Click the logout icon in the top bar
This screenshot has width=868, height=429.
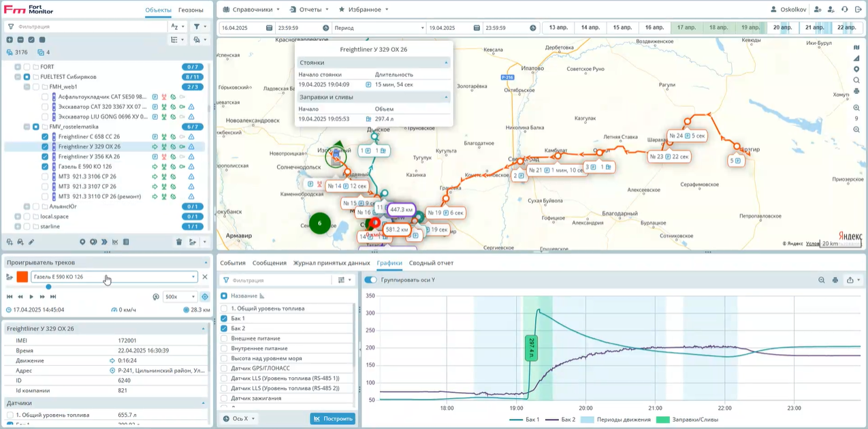tap(857, 10)
